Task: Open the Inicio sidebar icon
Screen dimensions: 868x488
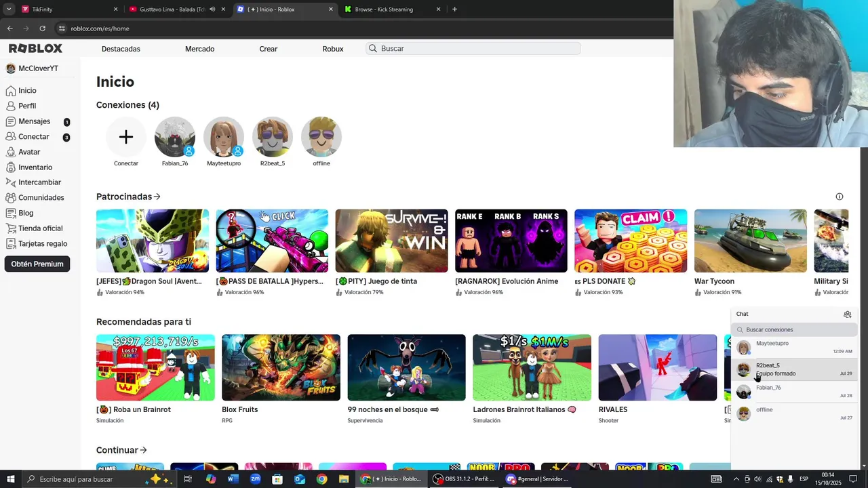Action: pos(11,91)
